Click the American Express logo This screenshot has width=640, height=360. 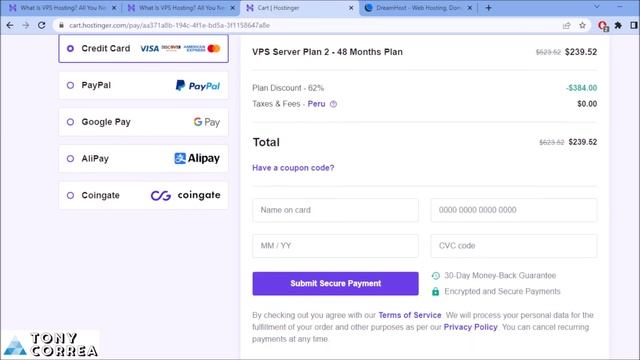pos(194,49)
